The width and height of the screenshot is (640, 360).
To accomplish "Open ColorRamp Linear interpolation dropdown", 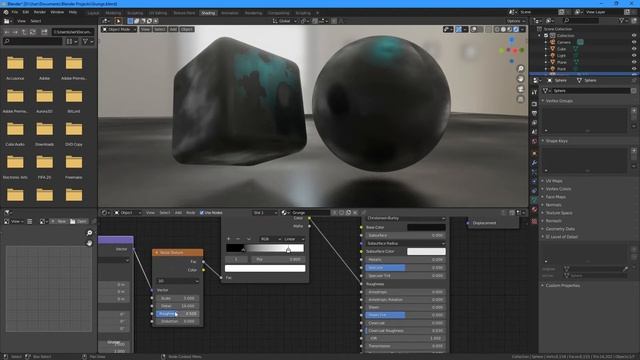I will (294, 239).
